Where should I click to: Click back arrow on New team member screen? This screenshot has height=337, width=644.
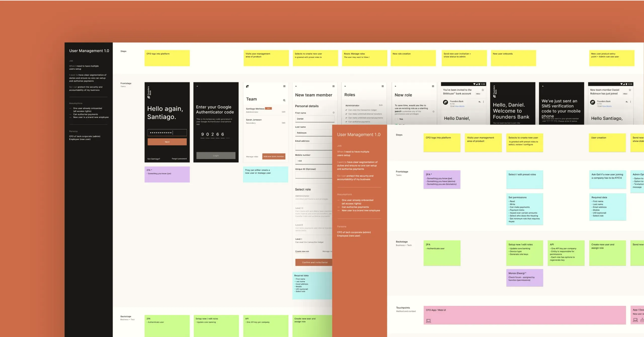point(296,86)
